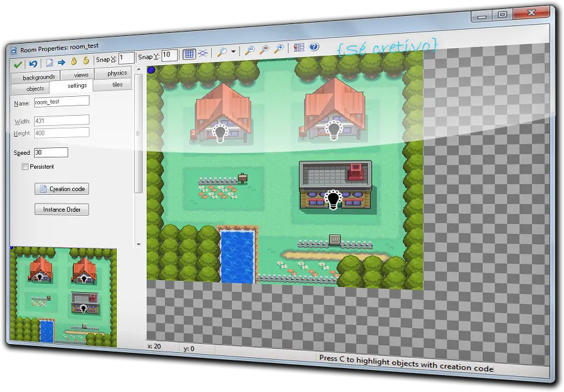Viewport: 564px width, 392px height.
Task: Expand the show options dropdown arrow
Action: (x=233, y=51)
